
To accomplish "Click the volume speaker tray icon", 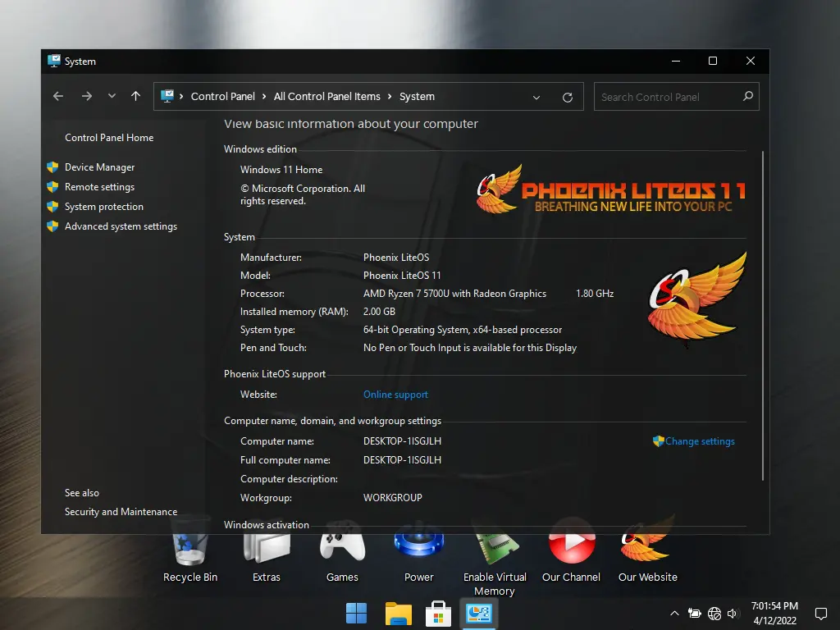I will click(733, 614).
